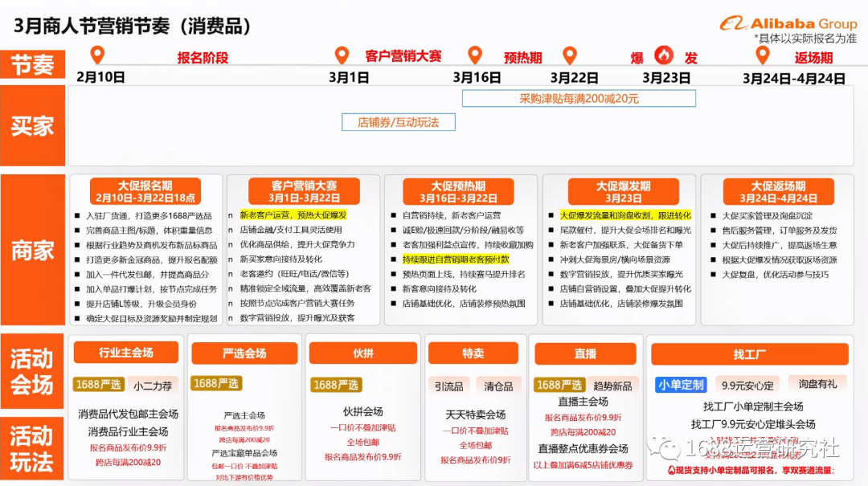The image size is (868, 486).
Task: Click the 活动玩法 row label
Action: click(x=32, y=448)
